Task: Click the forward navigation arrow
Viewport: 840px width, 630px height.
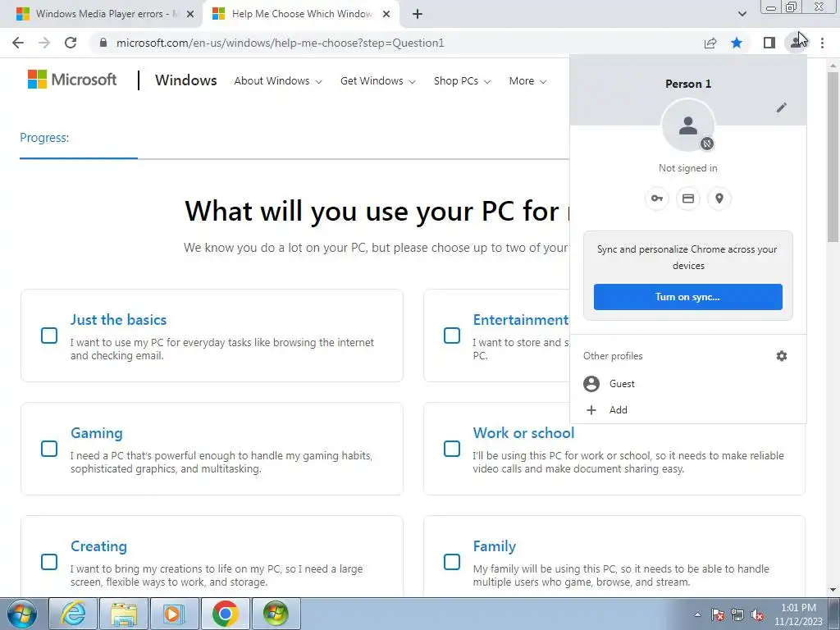Action: pyautogui.click(x=44, y=43)
